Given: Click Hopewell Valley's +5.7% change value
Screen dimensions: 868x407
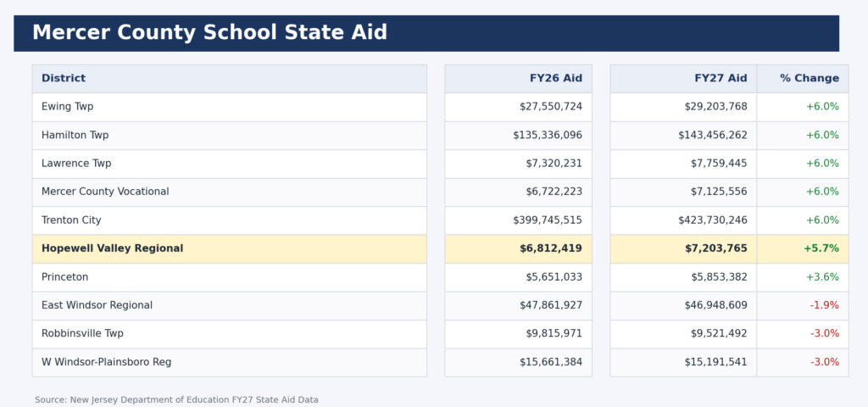Looking at the screenshot, I should click(821, 248).
